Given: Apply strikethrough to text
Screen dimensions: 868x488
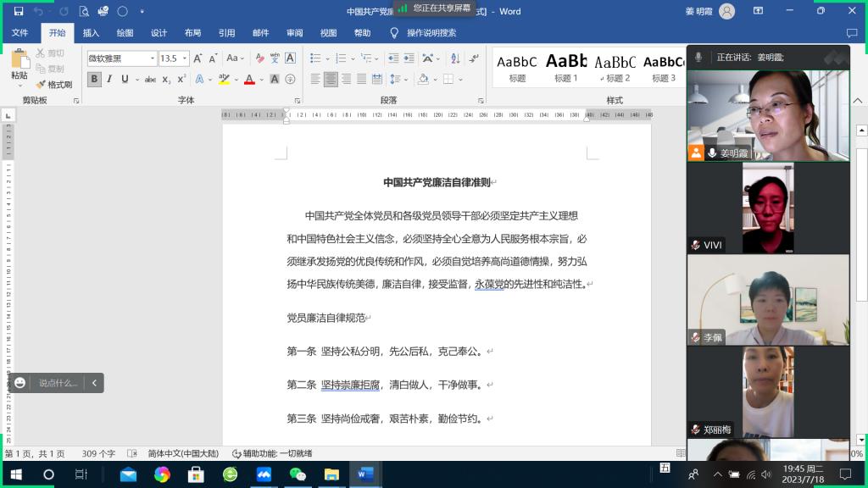Looking at the screenshot, I should [150, 80].
